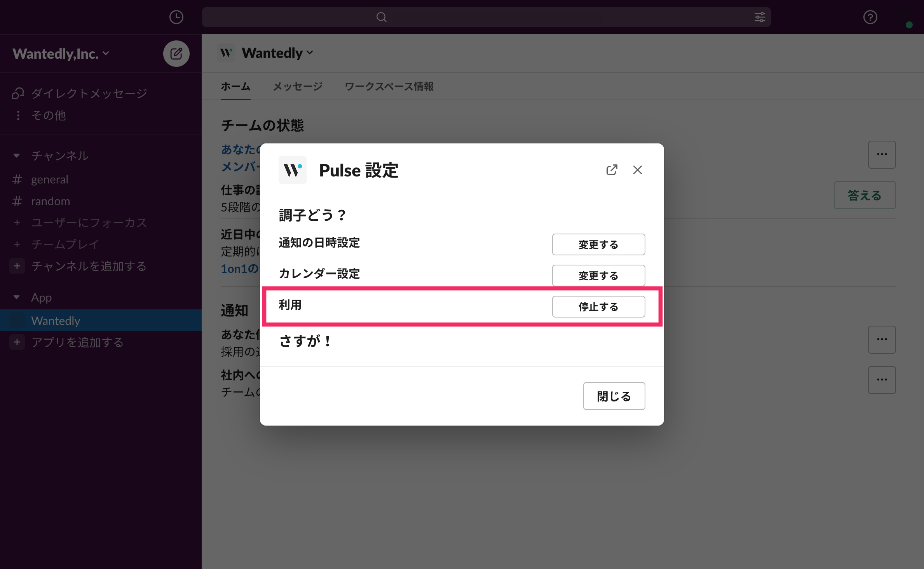Click the search magnifier icon
The height and width of the screenshot is (569, 924).
coord(382,17)
